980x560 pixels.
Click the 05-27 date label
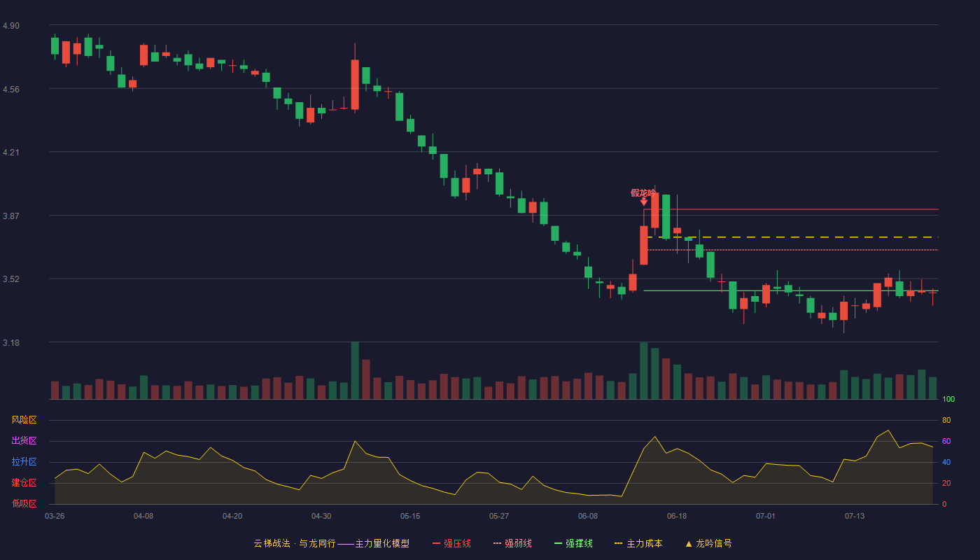coord(499,516)
